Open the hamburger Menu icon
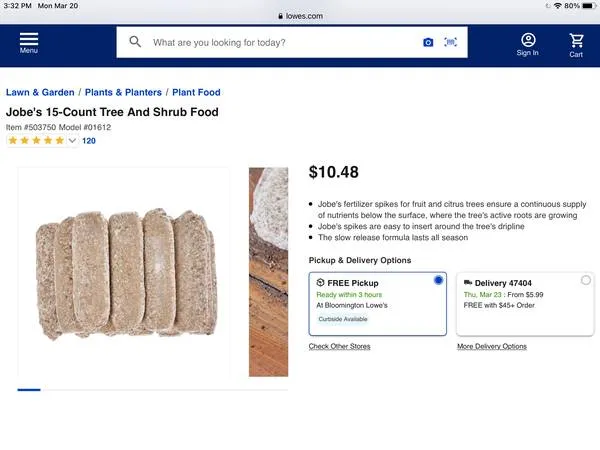 [28, 42]
